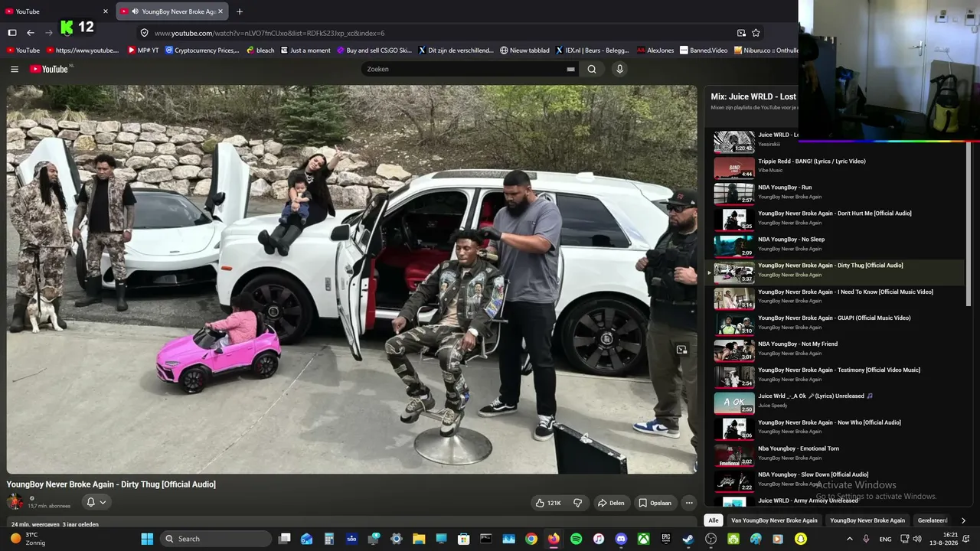980x551 pixels.
Task: Play 'NBA YoungBoy - No Sleep' thumbnail
Action: 734,245
